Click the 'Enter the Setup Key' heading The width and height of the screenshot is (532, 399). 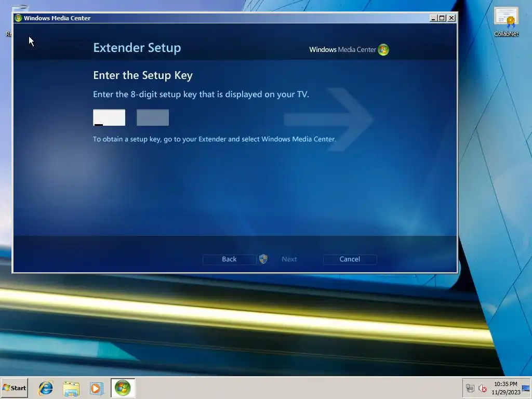[143, 75]
